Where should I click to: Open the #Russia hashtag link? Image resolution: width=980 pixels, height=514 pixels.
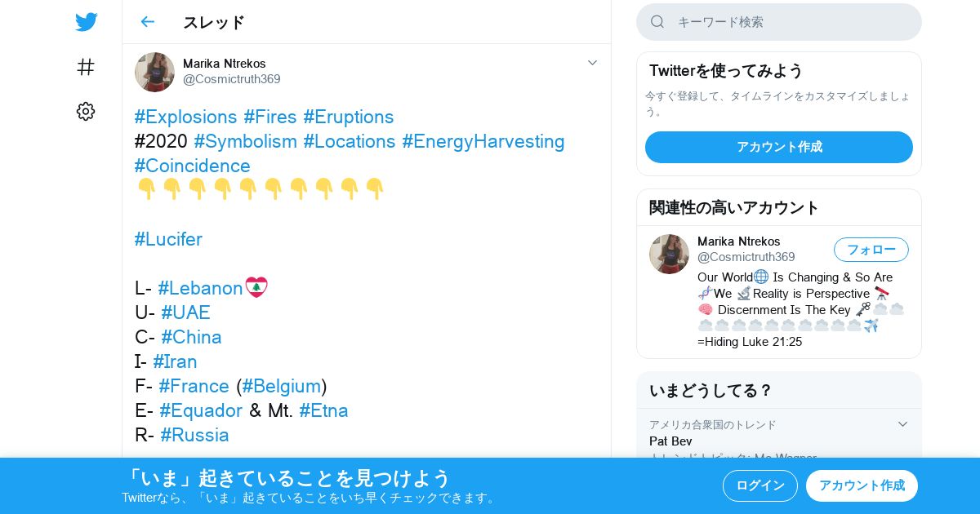coord(194,435)
